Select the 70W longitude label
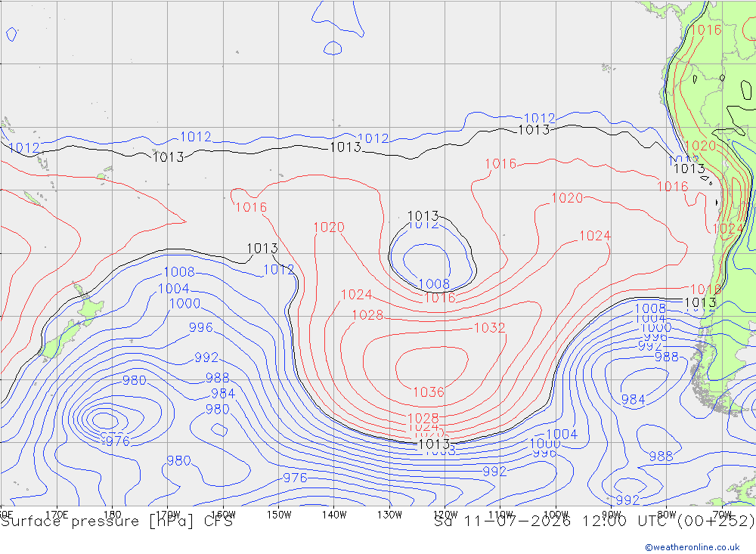Screen dimensions: 756x554 722,514
